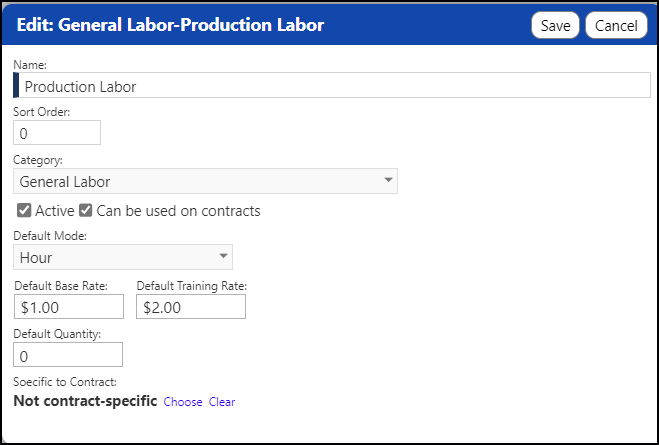The height and width of the screenshot is (445, 659).
Task: Cancel editing this labor item
Action: (616, 25)
